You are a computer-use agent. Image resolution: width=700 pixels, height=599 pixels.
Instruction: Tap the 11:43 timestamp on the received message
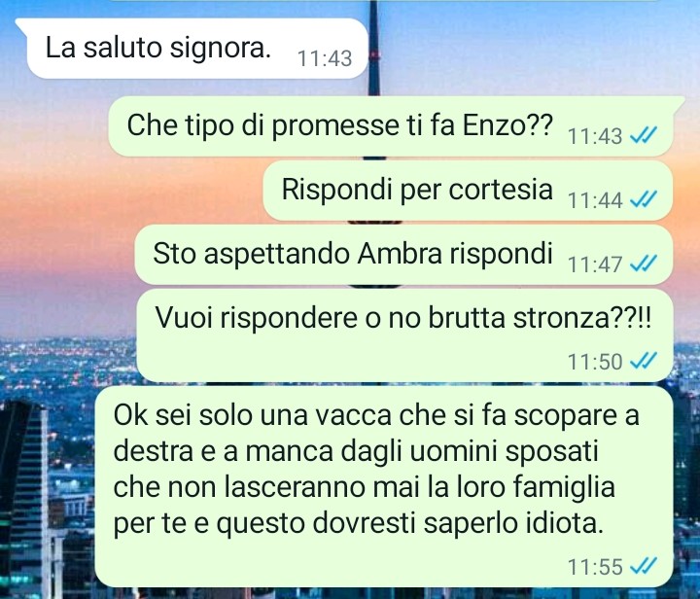(x=325, y=58)
